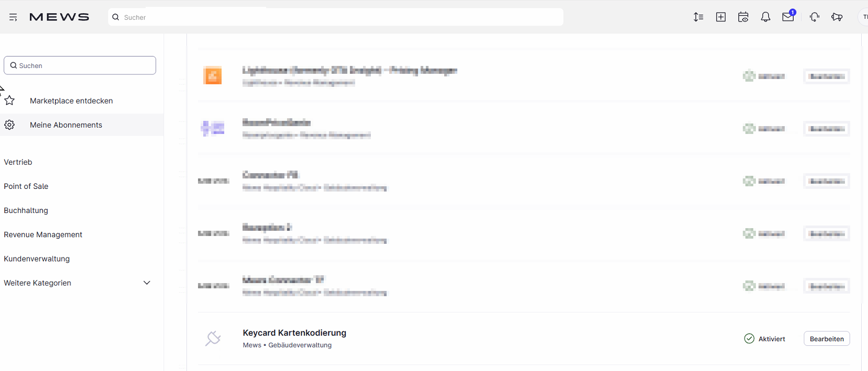The image size is (868, 371).
Task: Click the plug icon beside Keycard Kartenkodierung
Action: pos(213,339)
